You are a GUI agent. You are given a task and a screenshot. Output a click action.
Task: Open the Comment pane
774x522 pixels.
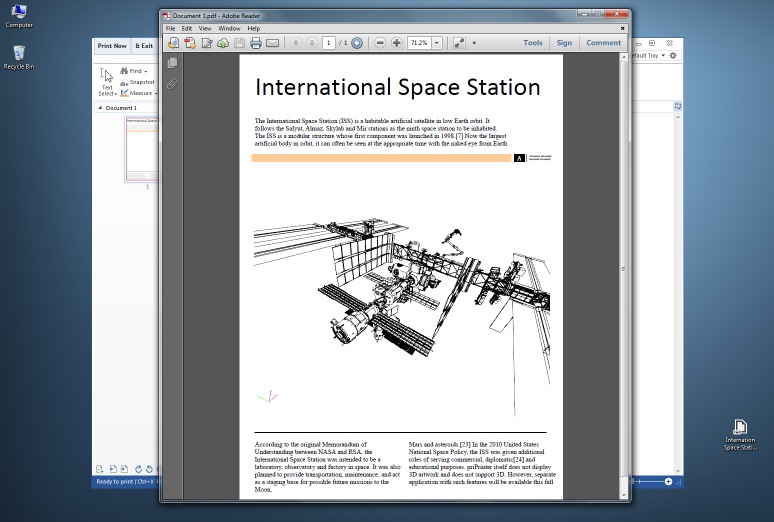(x=603, y=43)
